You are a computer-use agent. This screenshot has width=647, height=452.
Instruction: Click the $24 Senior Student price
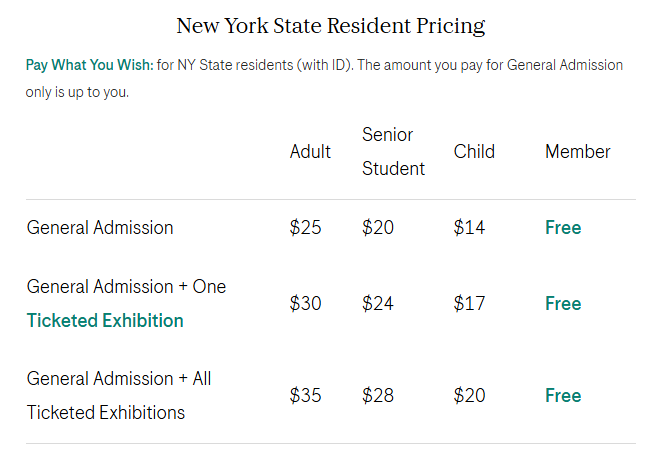[377, 303]
